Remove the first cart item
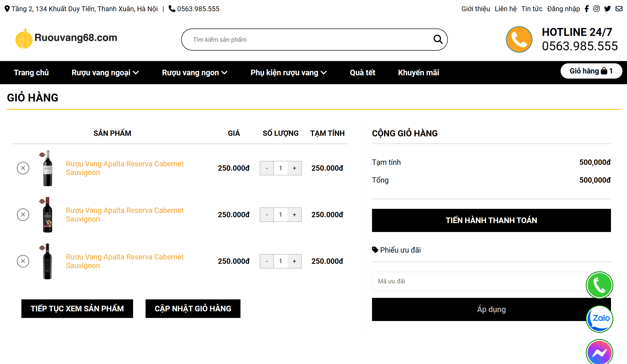The height and width of the screenshot is (364, 627). pyautogui.click(x=23, y=168)
